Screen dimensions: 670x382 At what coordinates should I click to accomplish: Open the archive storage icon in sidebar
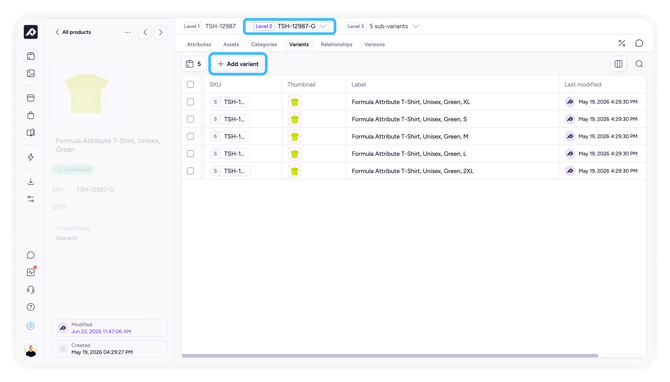pos(31,98)
